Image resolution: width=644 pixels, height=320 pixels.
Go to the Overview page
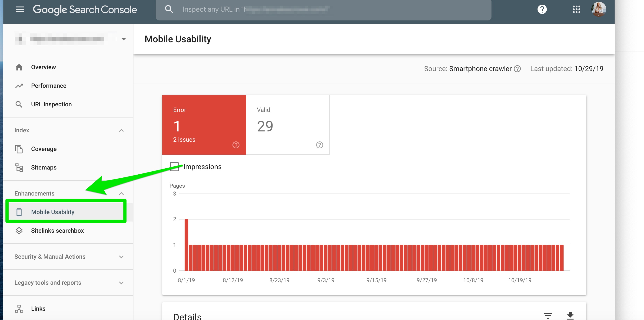[x=43, y=67]
